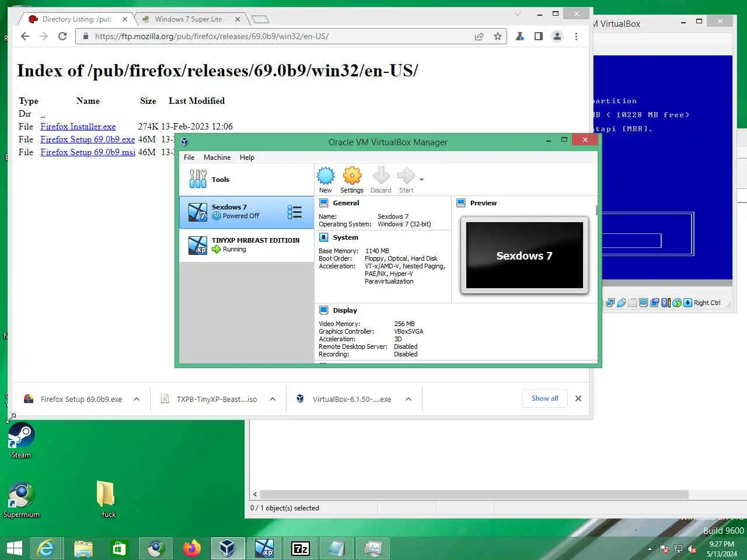The width and height of the screenshot is (747, 560).
Task: Click the New virtual machine icon
Action: point(326,176)
